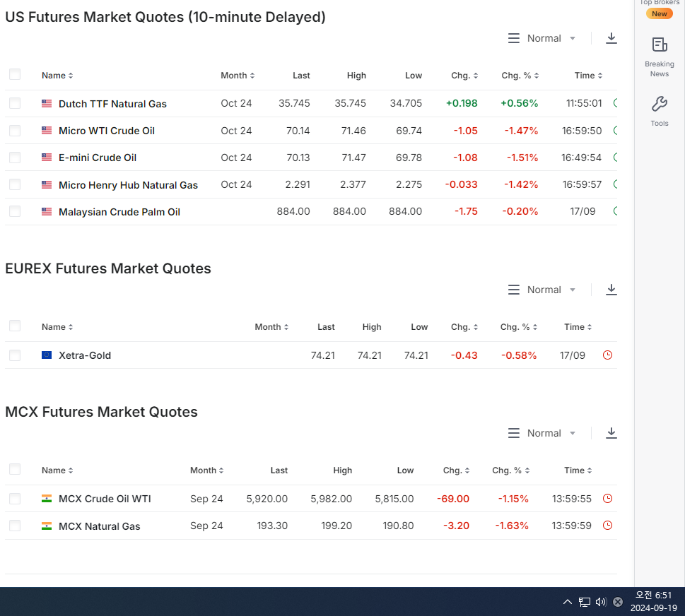Open taskbar clock showing 6:51
This screenshot has width=685, height=616.
pos(654,601)
